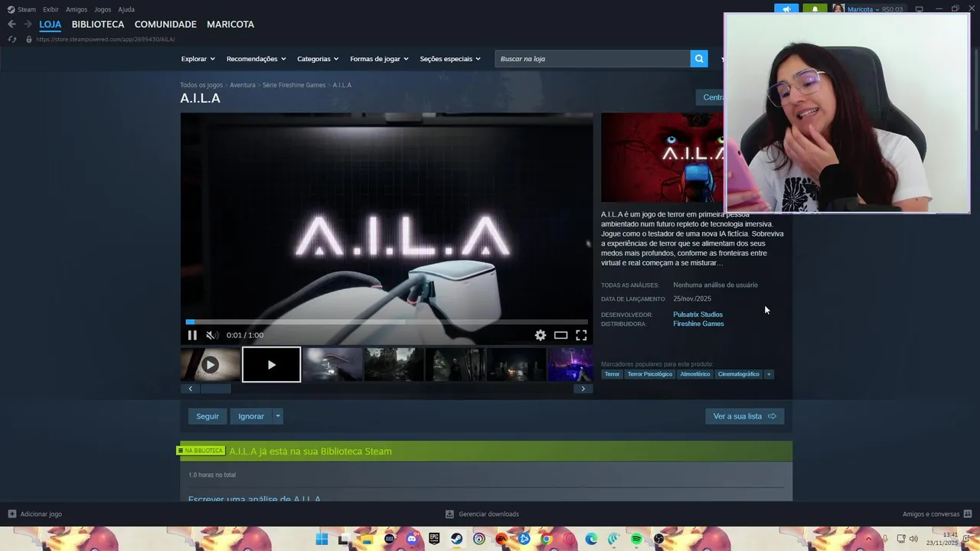The width and height of the screenshot is (980, 551).
Task: Toggle theater mode in video player
Action: click(x=561, y=335)
